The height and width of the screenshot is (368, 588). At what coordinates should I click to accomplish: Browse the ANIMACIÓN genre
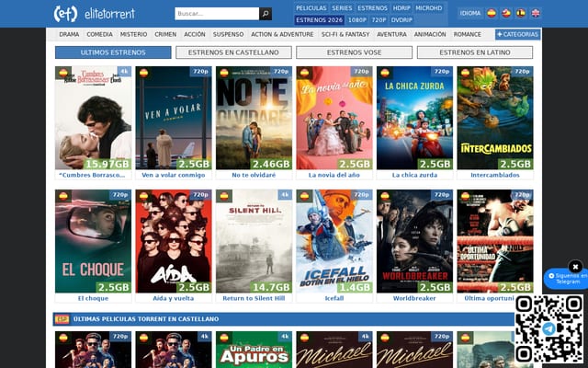click(430, 34)
